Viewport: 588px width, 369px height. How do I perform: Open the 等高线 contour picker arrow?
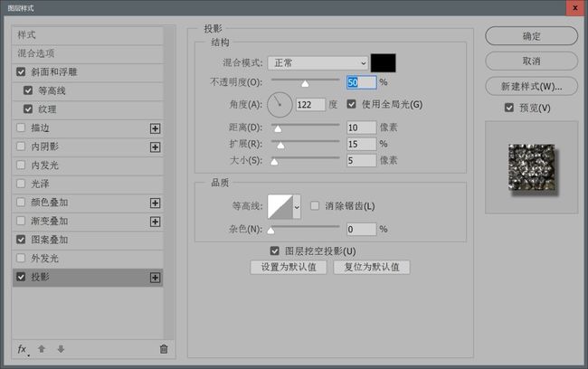(297, 206)
